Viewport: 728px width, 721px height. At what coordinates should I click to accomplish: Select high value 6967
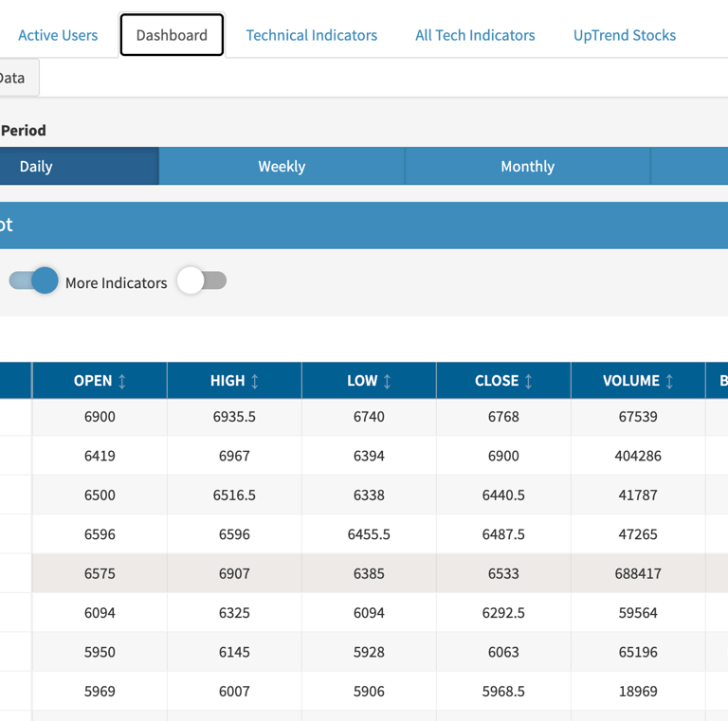pyautogui.click(x=234, y=456)
